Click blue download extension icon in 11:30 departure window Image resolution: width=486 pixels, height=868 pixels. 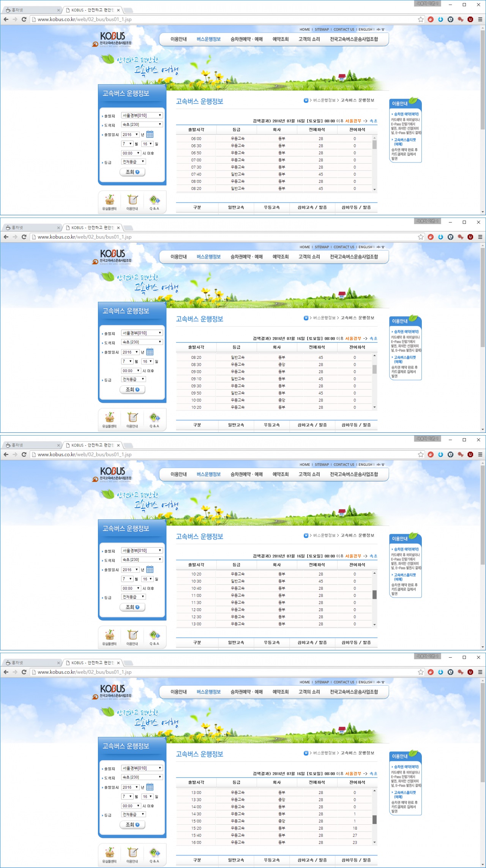tap(440, 455)
